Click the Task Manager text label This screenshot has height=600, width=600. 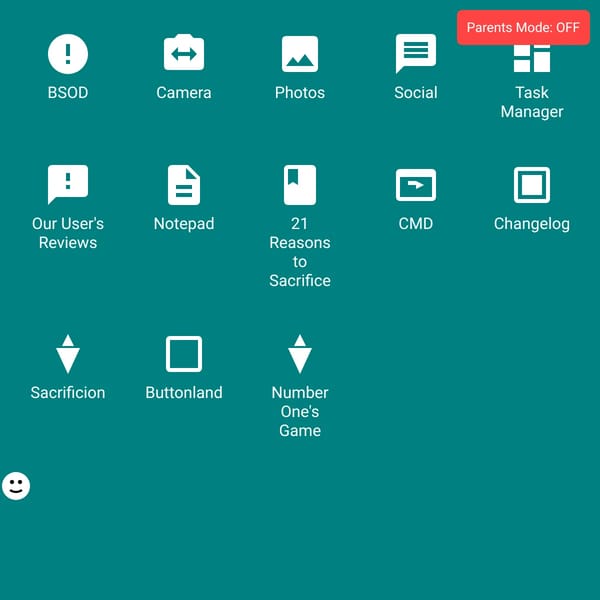coord(532,102)
